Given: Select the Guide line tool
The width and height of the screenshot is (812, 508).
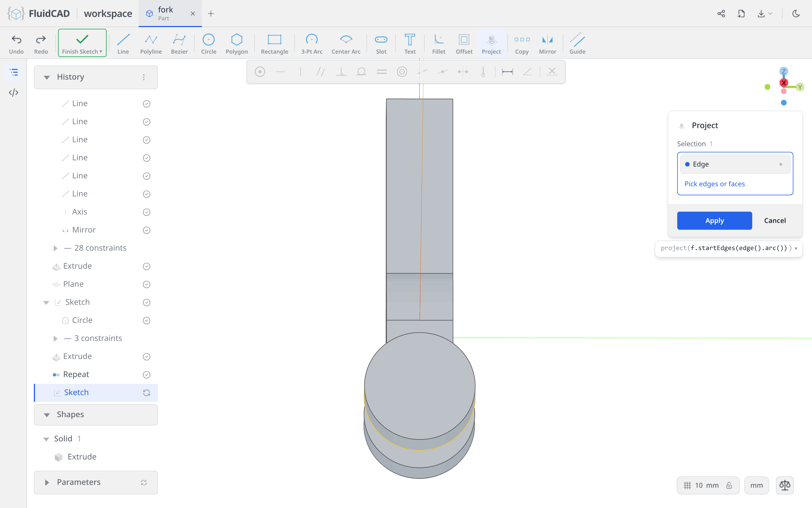Looking at the screenshot, I should point(577,43).
